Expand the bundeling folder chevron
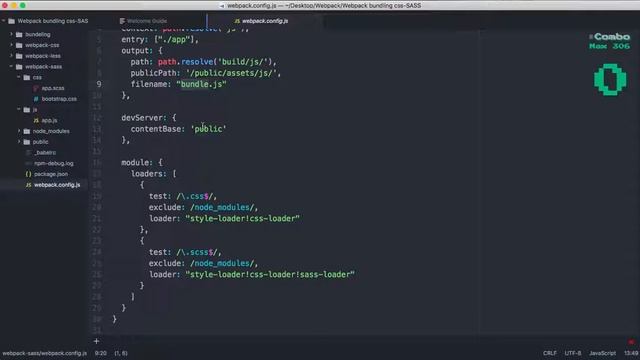Screen dimensions: 640x360 [11, 34]
